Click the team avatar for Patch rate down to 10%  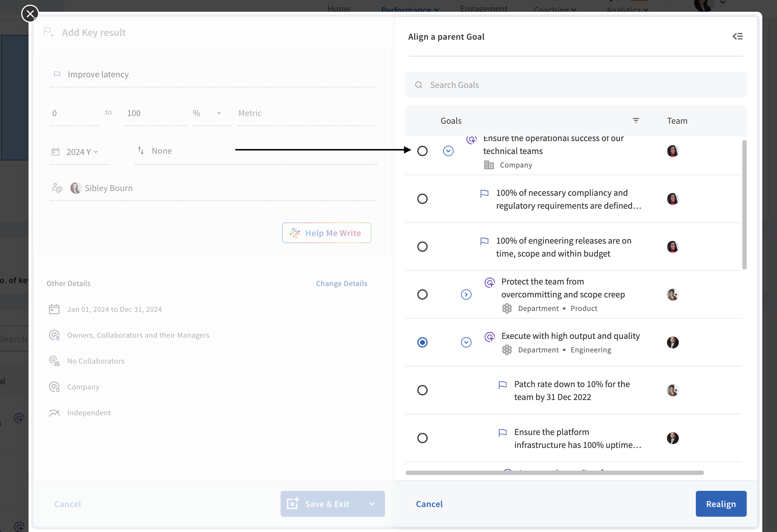coord(673,390)
